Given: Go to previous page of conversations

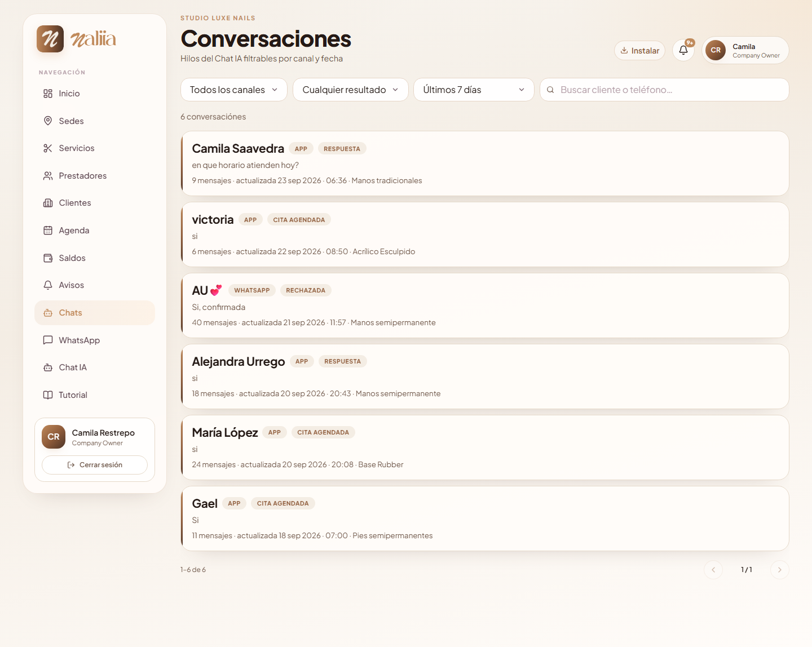Looking at the screenshot, I should click(x=713, y=570).
